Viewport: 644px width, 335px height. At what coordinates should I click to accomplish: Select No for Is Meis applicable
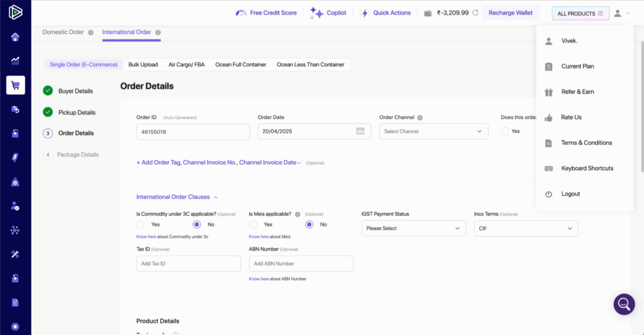pos(309,224)
